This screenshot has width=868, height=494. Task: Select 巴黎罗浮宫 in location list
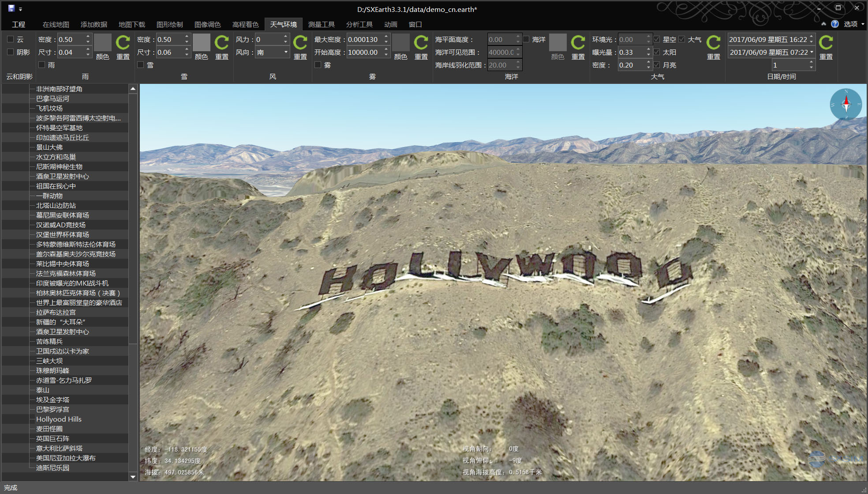(x=52, y=409)
